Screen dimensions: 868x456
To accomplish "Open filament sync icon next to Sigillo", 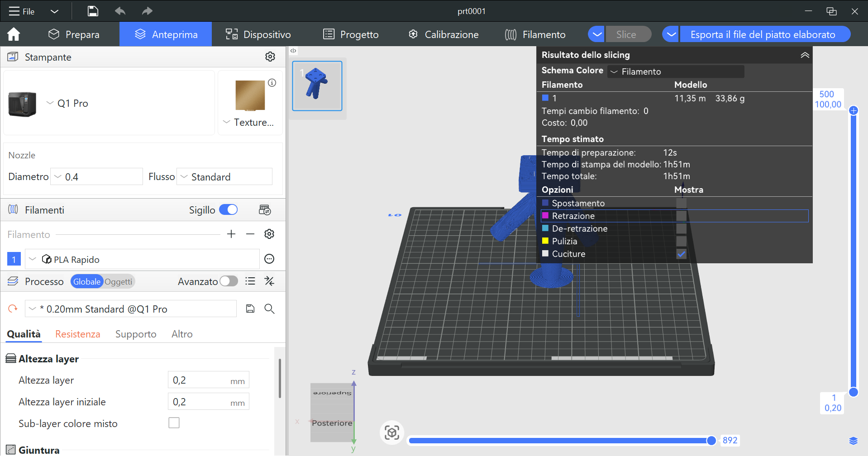I will [x=265, y=210].
